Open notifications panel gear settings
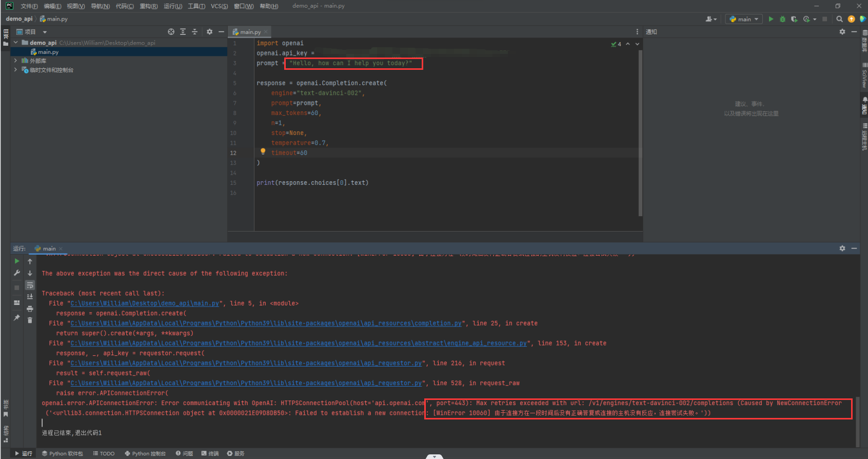The height and width of the screenshot is (459, 868). coord(842,32)
